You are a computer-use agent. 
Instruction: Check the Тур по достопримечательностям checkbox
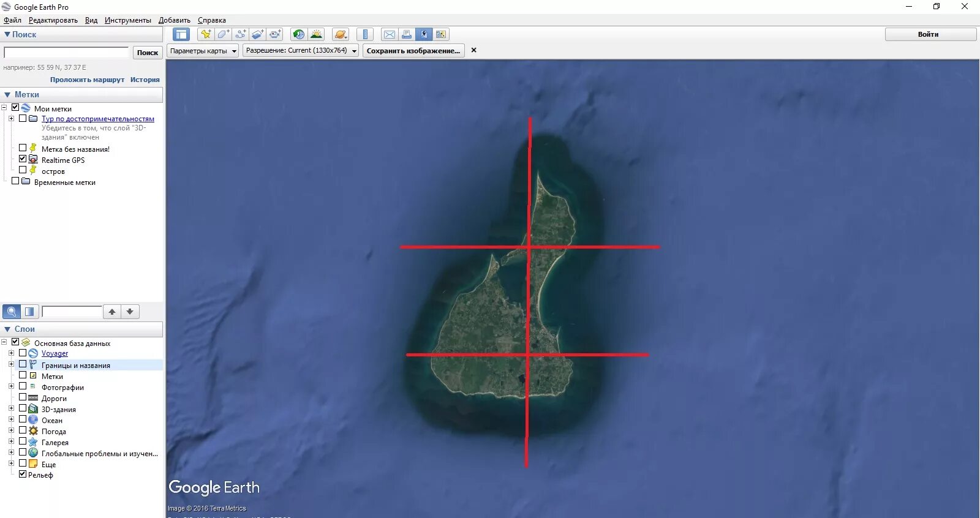23,118
